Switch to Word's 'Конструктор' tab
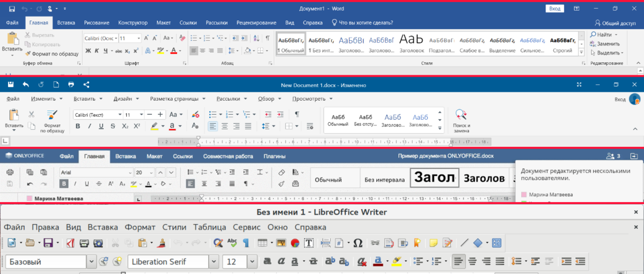 (133, 23)
